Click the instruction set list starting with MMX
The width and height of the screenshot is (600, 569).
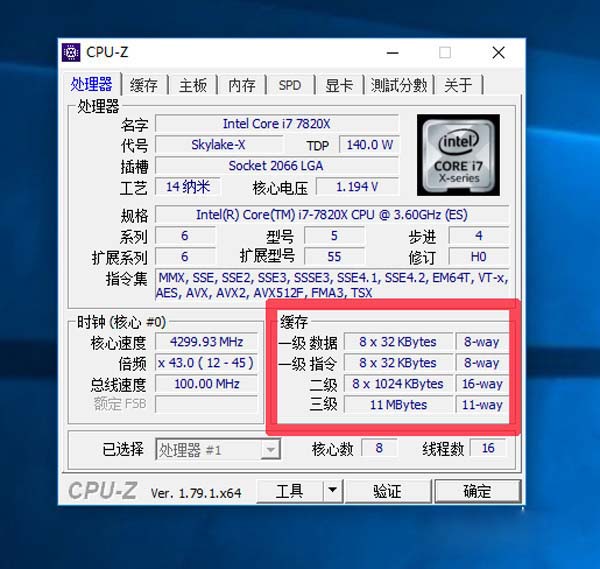click(x=332, y=285)
